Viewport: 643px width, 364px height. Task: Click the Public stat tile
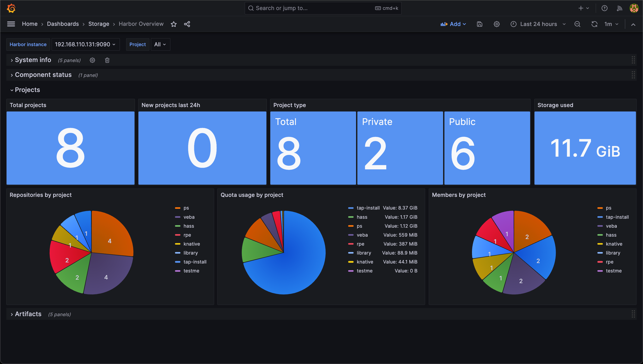[x=487, y=148]
